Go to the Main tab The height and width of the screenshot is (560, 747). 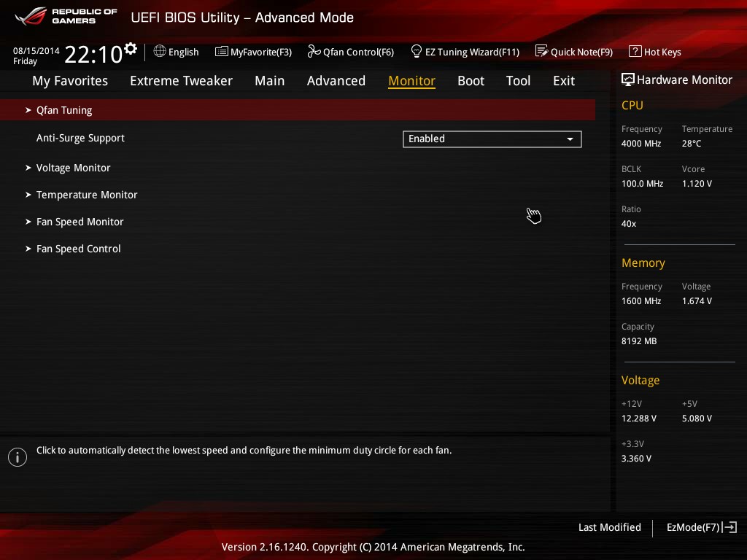(270, 81)
